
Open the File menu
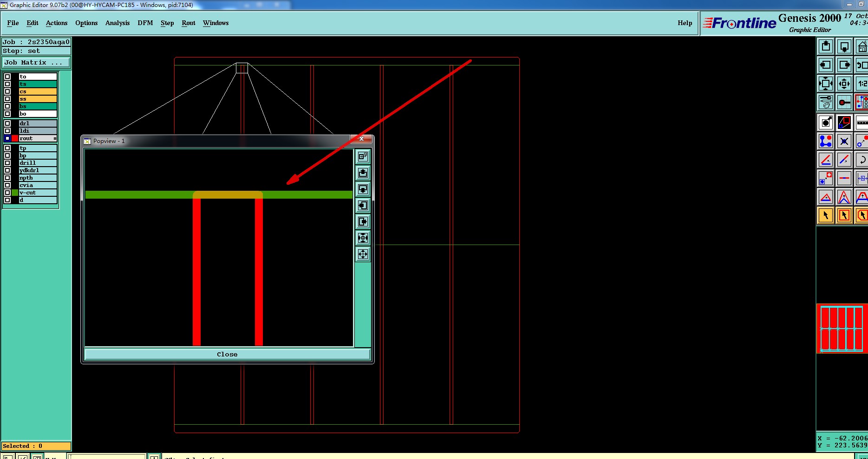point(13,23)
